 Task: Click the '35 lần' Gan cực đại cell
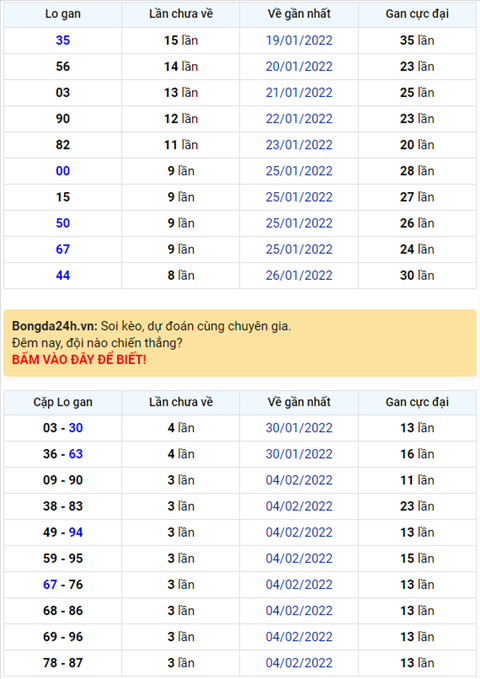[x=417, y=40]
